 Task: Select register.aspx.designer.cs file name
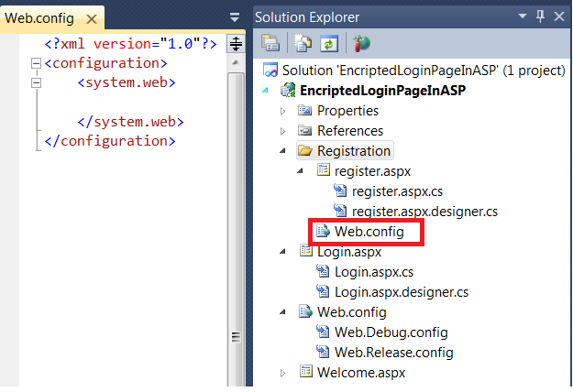point(424,212)
